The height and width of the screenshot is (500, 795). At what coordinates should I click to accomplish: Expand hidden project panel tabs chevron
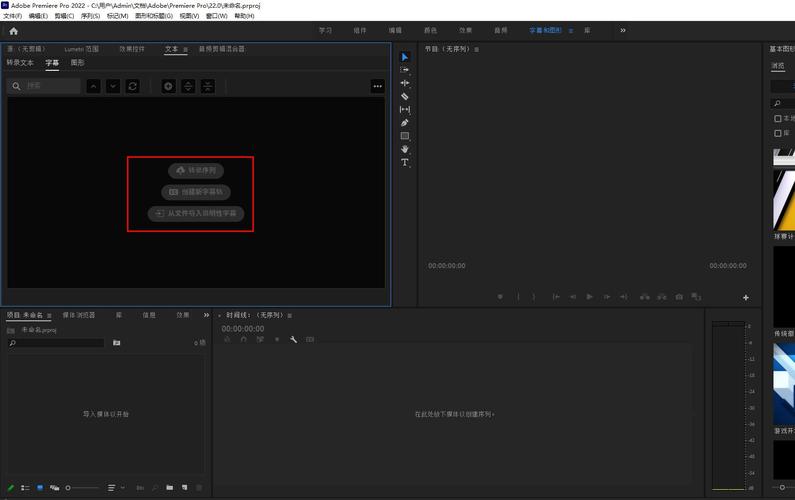206,315
